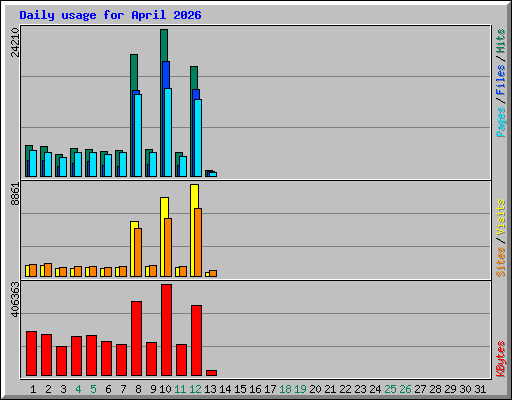Image resolution: width=512 pixels, height=400 pixels.
Task: Click the orange sites bar for day 13
Action: (213, 273)
